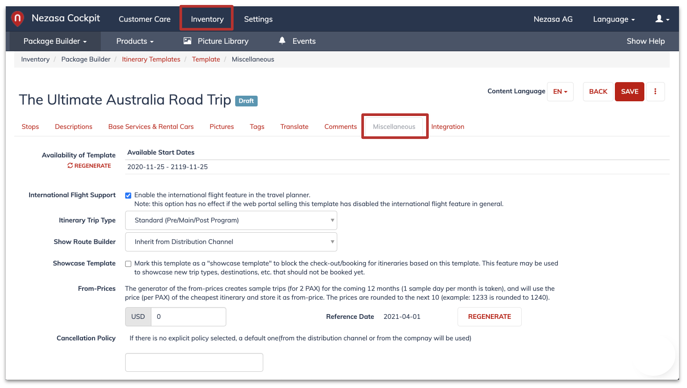This screenshot has width=687, height=388.
Task: Go to Template breadcrumb link
Action: (206, 59)
